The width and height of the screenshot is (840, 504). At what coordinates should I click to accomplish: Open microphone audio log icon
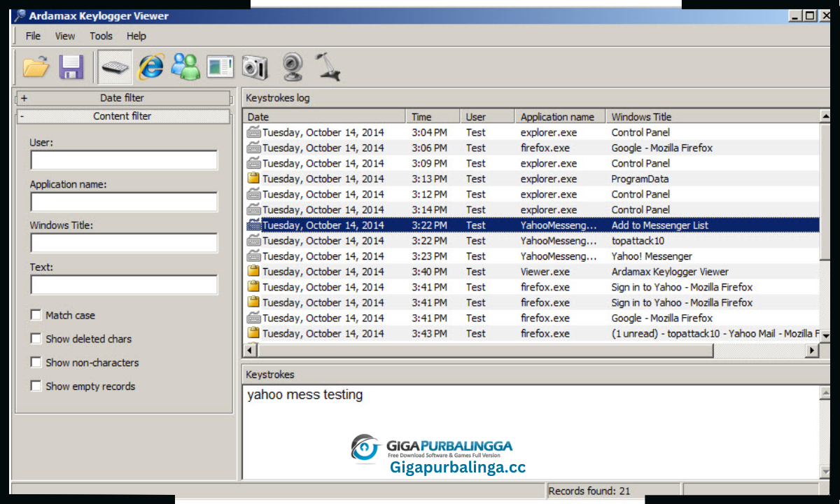click(327, 67)
